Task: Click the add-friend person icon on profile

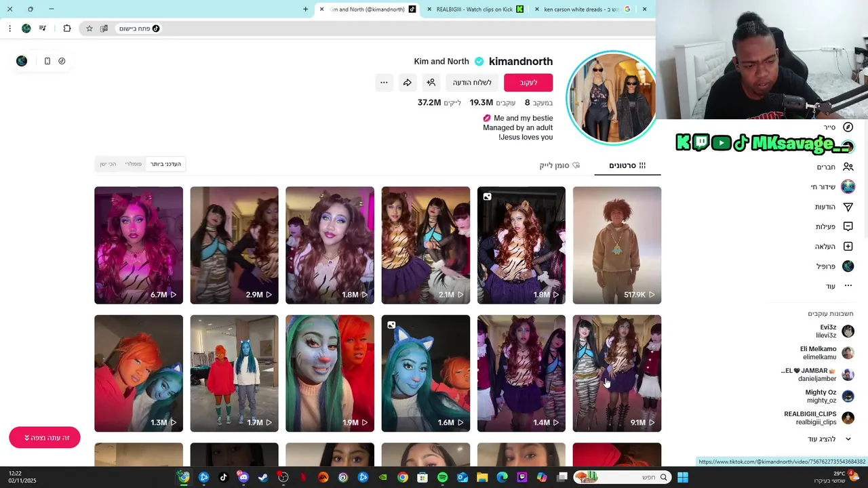Action: 431,83
